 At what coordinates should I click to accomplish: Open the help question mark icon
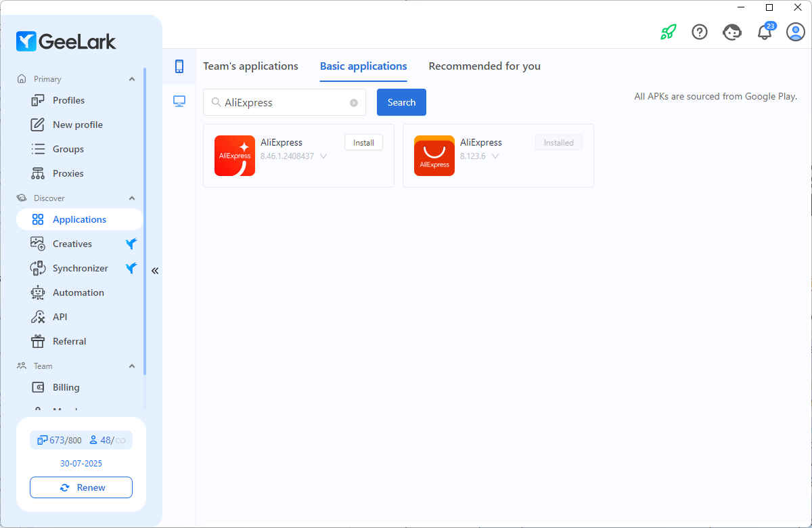pos(700,32)
